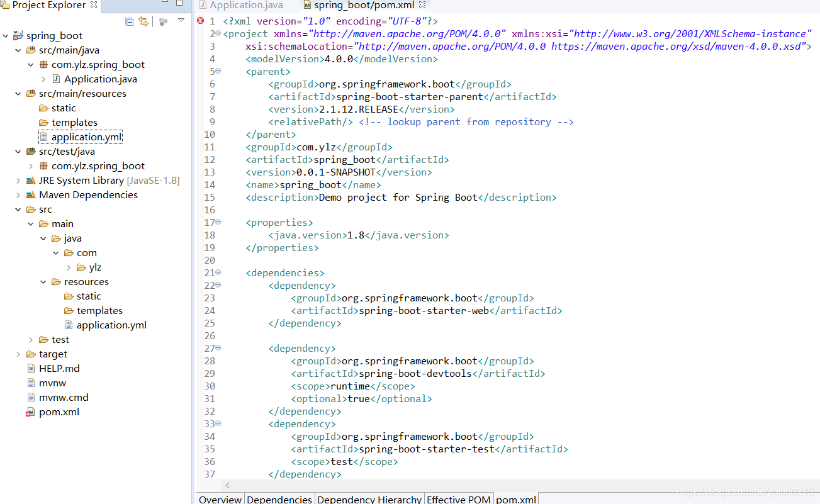
Task: Fold the dependency element at line 33
Action: (x=218, y=423)
